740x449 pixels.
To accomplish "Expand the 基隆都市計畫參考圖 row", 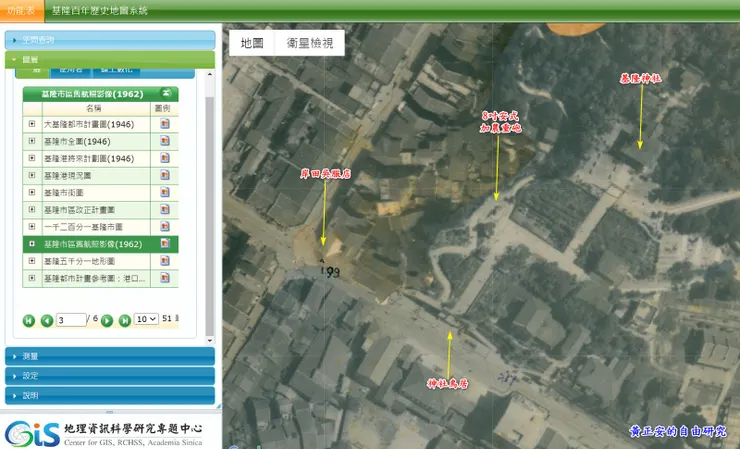I will pyautogui.click(x=32, y=278).
